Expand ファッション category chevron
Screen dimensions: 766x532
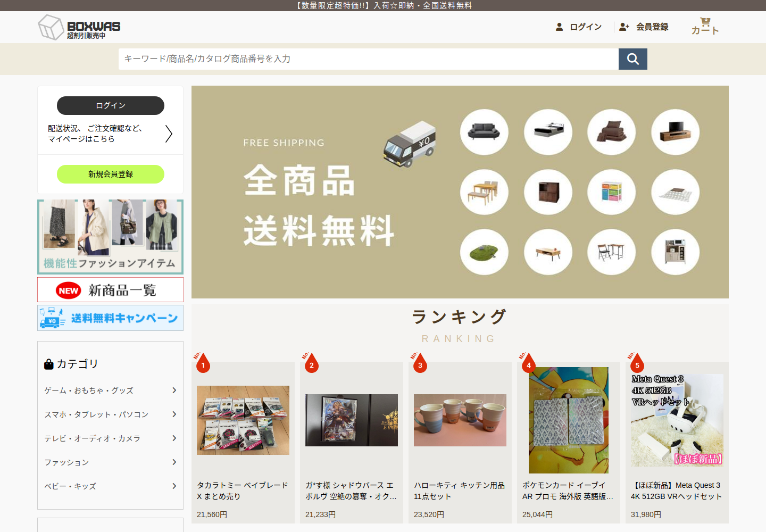pyautogui.click(x=174, y=462)
